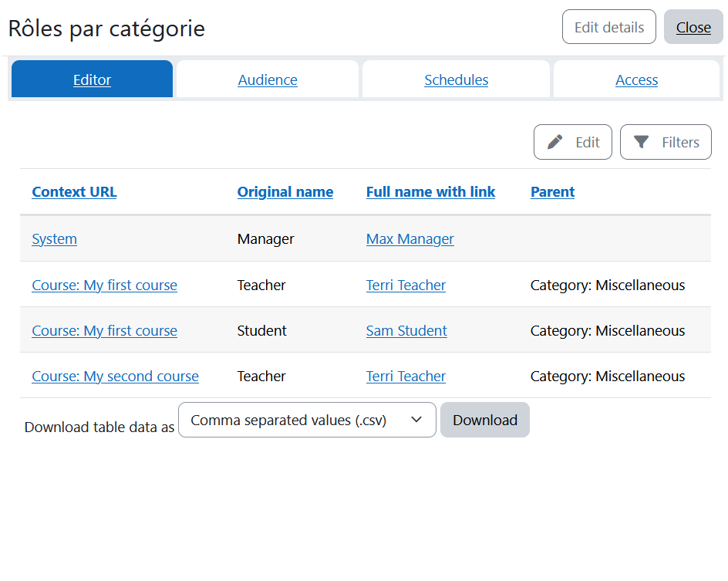Sort by Context URL column header
Image resolution: width=728 pixels, height=581 pixels.
(x=74, y=192)
